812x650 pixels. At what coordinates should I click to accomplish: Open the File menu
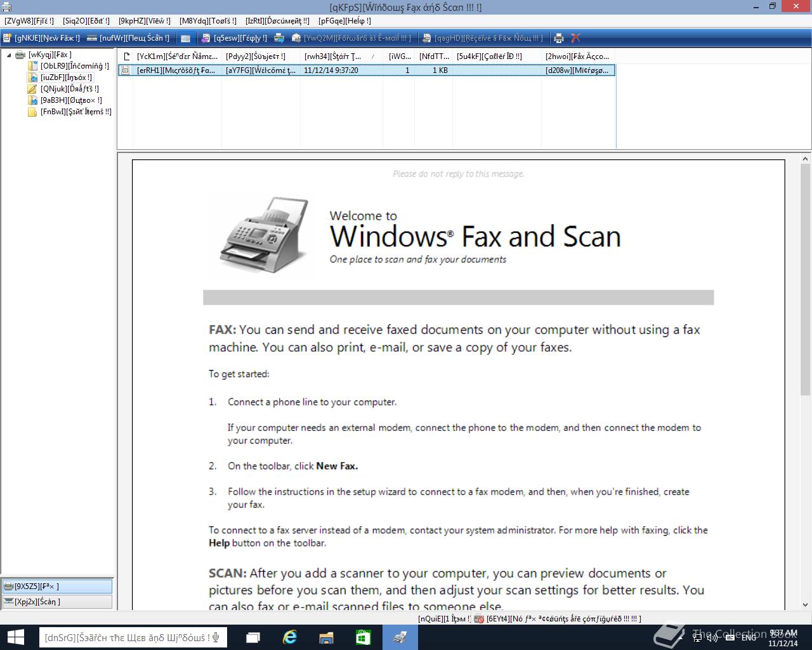29,21
